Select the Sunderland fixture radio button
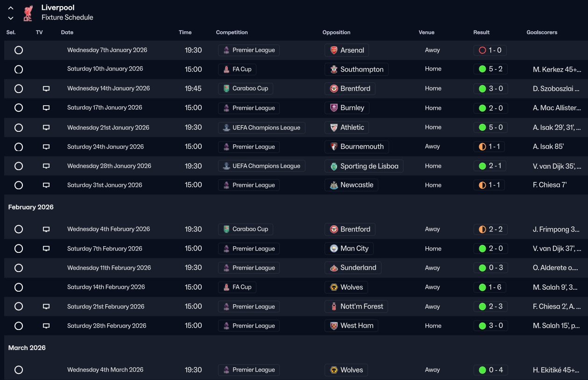Viewport: 588px width, 380px height. [19, 268]
